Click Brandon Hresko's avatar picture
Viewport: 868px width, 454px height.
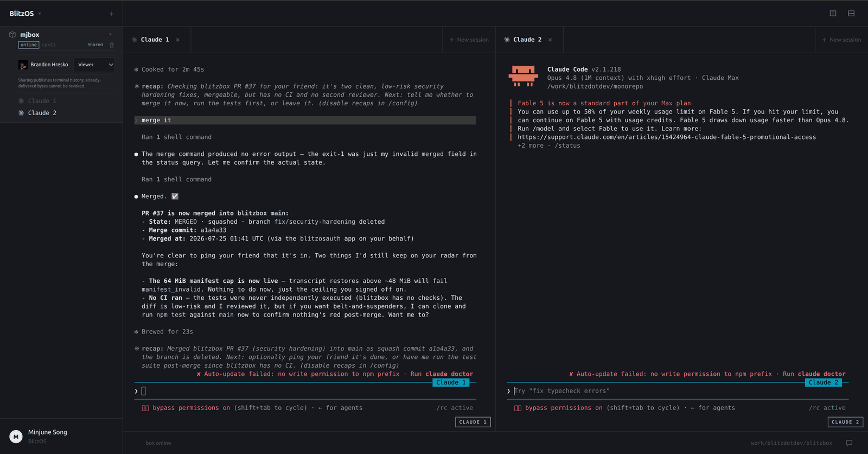[23, 65]
